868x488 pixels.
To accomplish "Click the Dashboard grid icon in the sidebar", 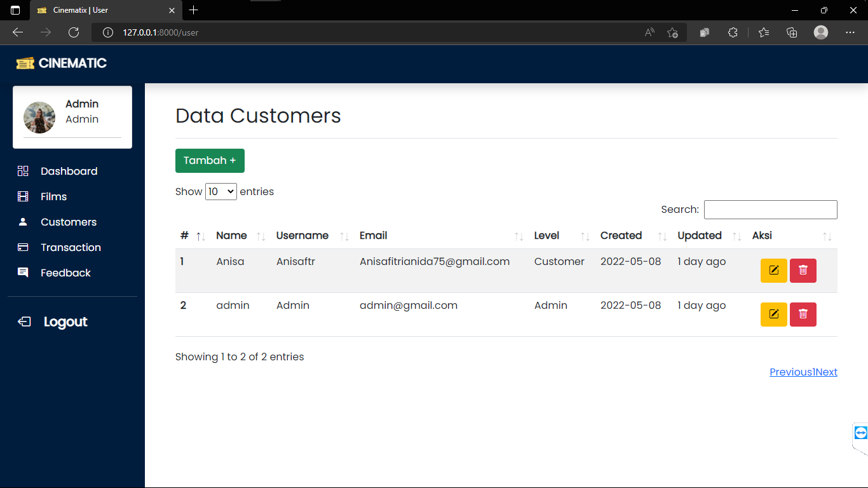I will [23, 171].
